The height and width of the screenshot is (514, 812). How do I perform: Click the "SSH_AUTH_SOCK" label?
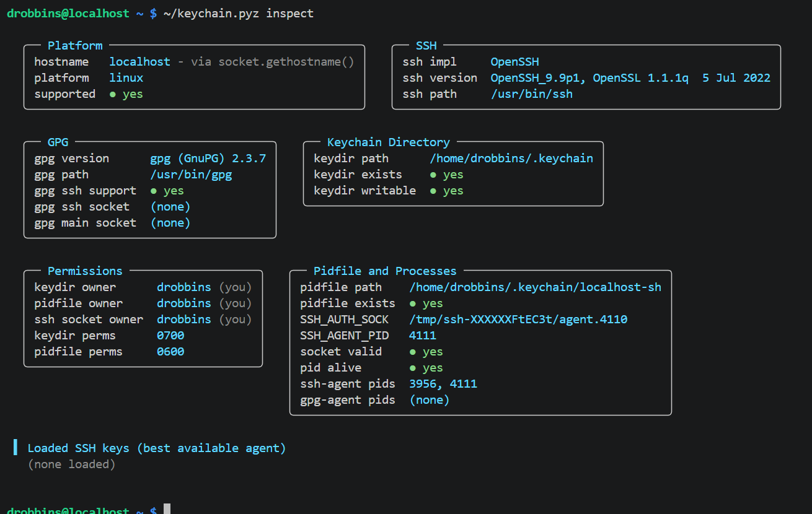[x=345, y=320]
